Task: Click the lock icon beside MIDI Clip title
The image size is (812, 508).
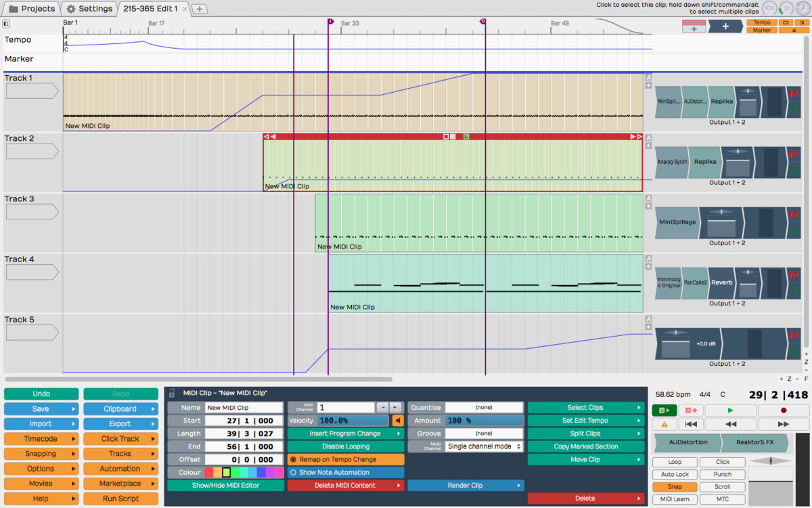Action: click(172, 393)
